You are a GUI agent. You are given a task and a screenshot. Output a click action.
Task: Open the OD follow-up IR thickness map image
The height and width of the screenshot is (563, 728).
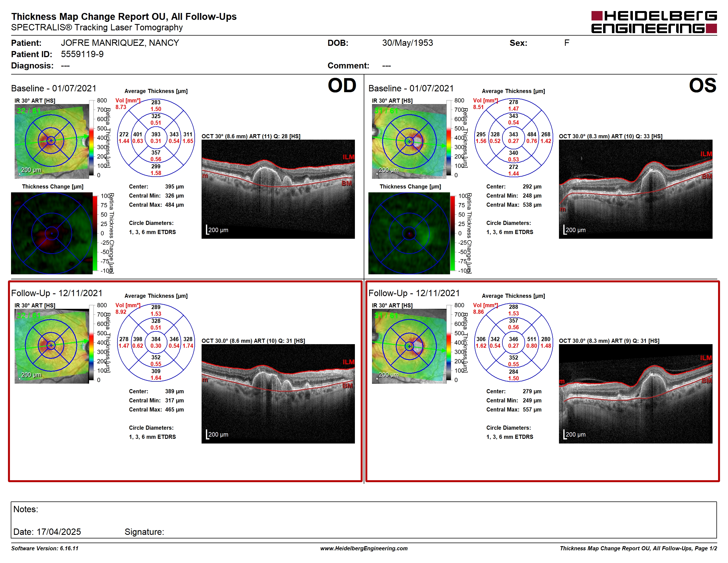(x=52, y=346)
